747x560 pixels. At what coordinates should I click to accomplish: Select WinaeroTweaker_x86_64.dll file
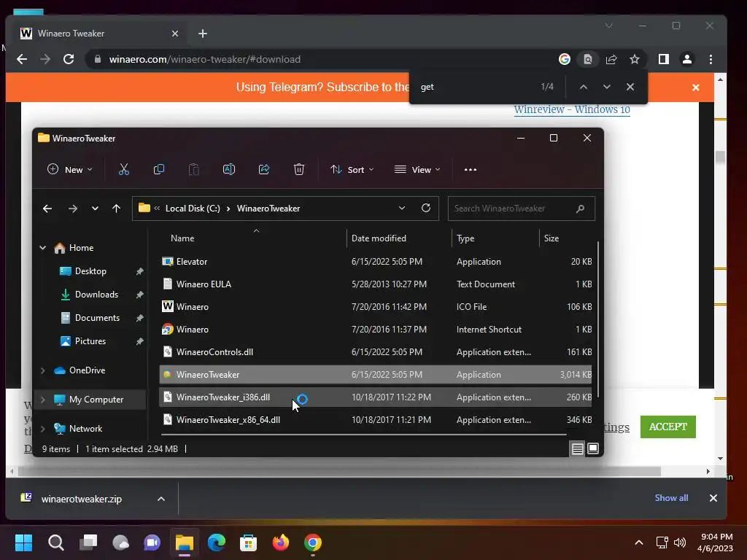pos(376,420)
